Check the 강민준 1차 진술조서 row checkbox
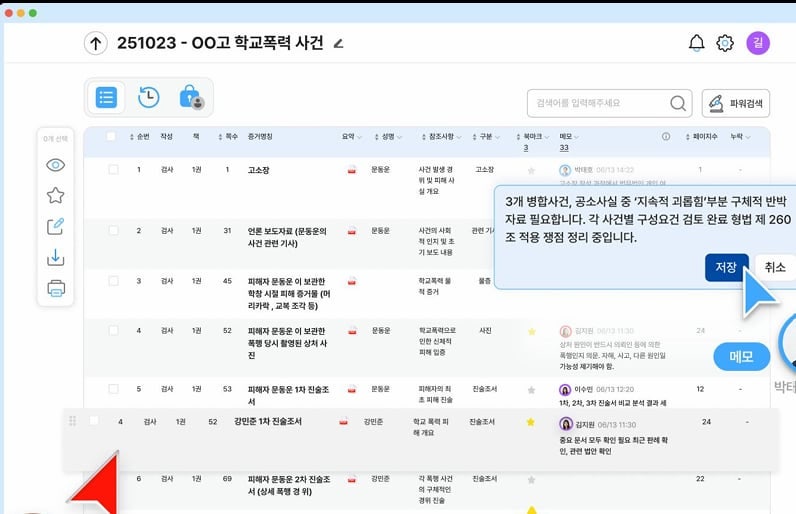The height and width of the screenshot is (514, 796). point(94,421)
